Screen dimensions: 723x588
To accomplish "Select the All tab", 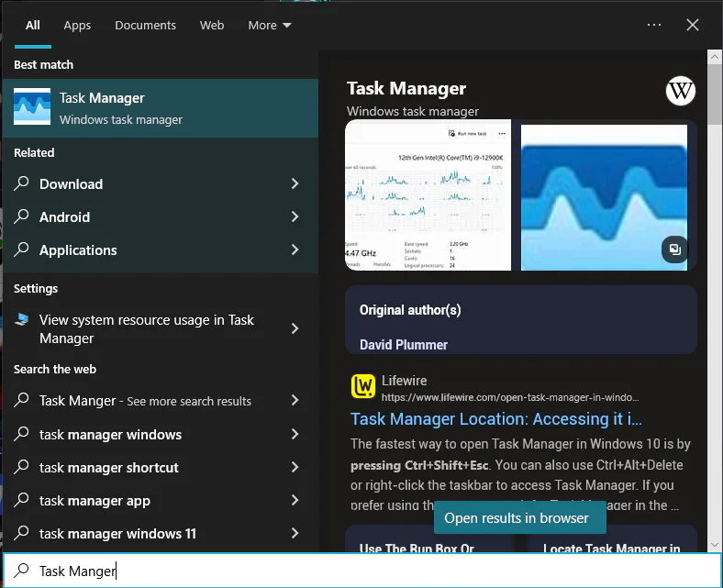I will pyautogui.click(x=33, y=26).
